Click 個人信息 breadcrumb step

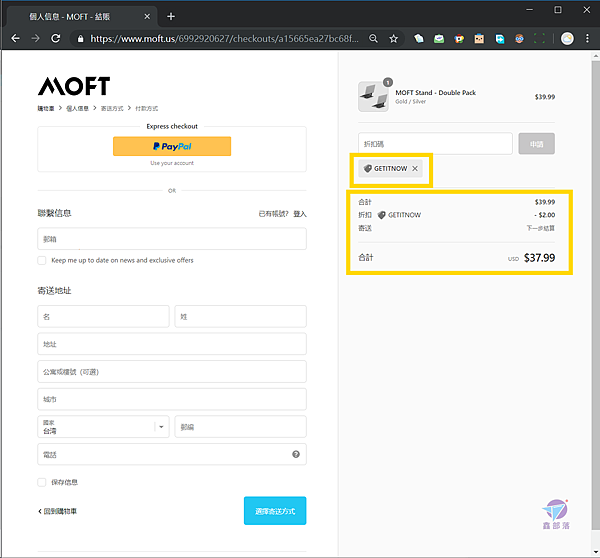[77, 109]
